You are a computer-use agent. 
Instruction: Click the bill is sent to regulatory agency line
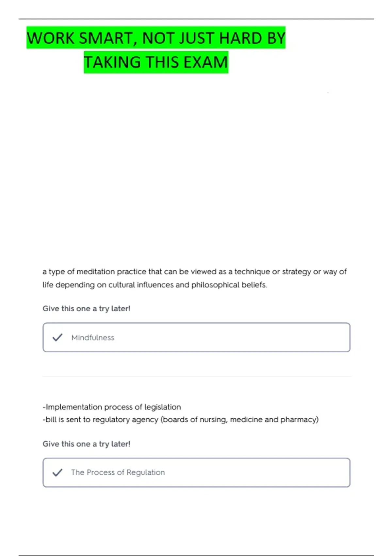pos(180,420)
